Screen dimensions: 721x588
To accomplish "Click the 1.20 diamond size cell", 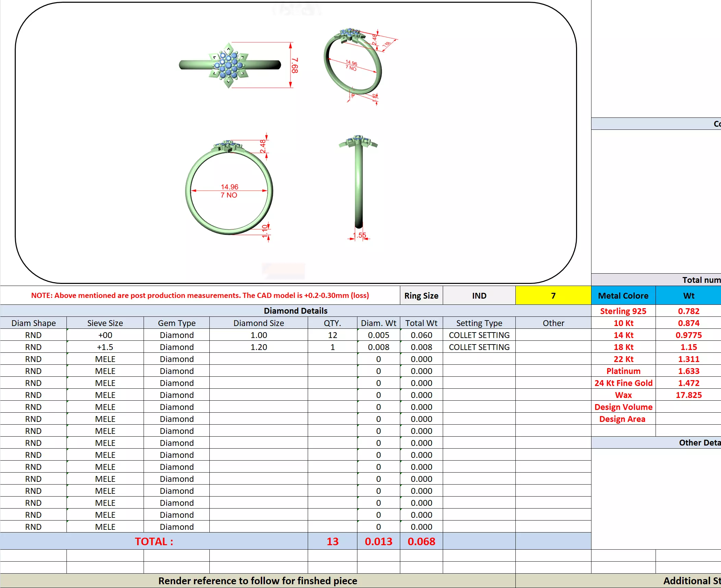I will (x=258, y=347).
